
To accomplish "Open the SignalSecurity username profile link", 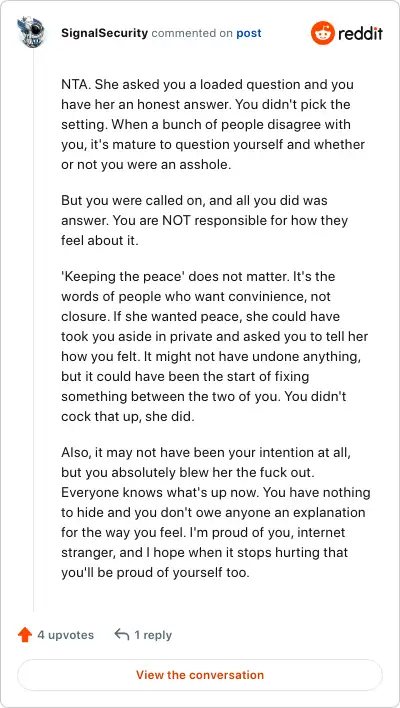I will 104,33.
